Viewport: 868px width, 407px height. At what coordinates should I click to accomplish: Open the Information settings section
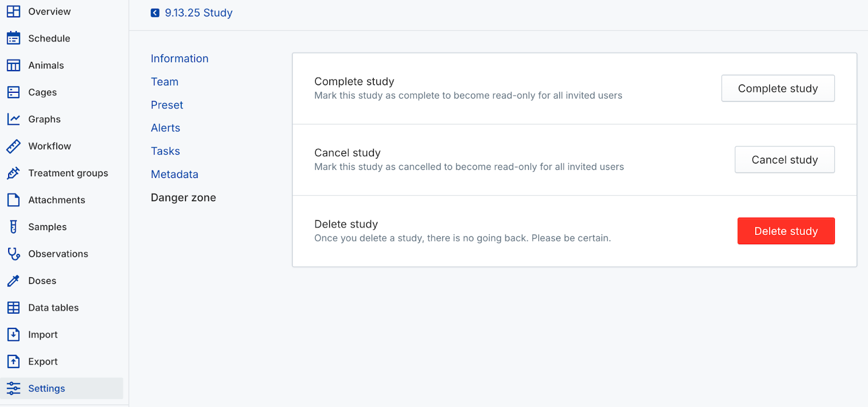[x=180, y=59]
